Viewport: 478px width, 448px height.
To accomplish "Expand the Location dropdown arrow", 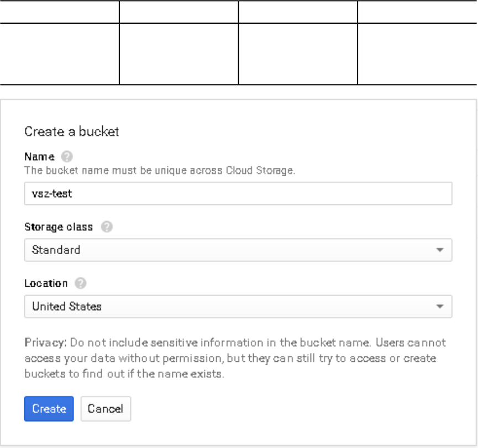I will click(440, 307).
